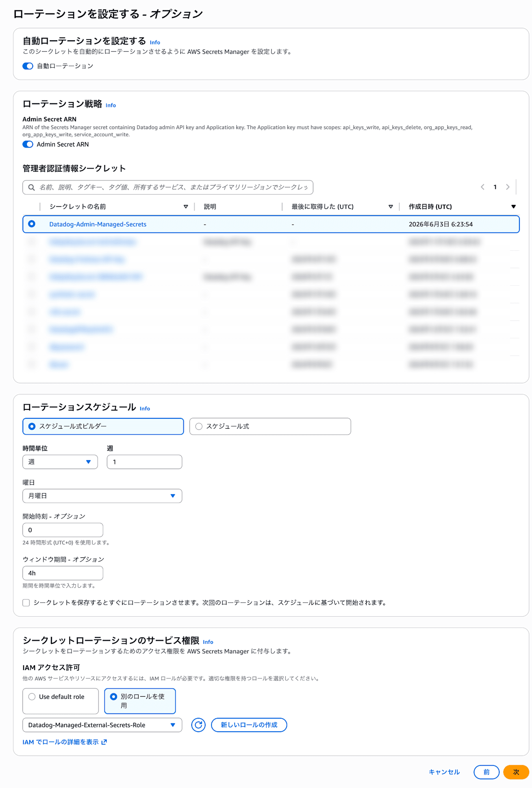This screenshot has width=532, height=788.
Task: Click the 次 button
Action: point(516,772)
